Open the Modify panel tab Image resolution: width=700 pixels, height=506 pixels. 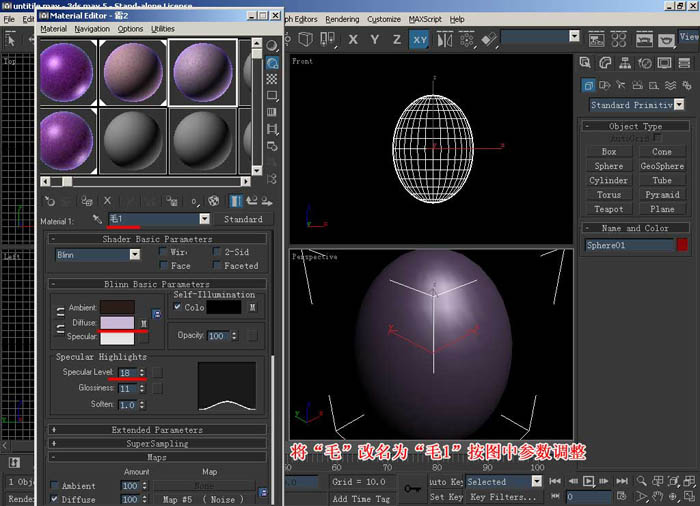605,63
